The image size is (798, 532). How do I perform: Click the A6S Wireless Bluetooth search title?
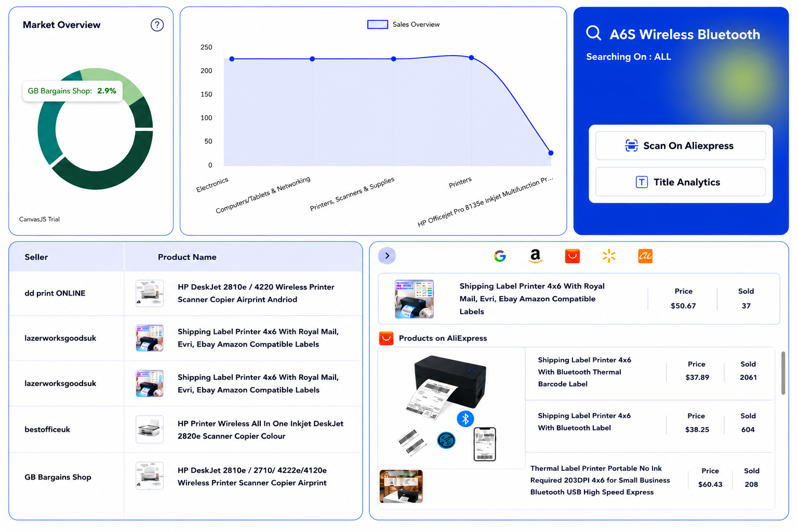pos(684,34)
